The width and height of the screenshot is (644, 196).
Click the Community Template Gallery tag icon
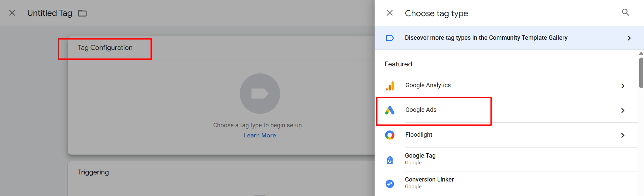[x=390, y=38]
